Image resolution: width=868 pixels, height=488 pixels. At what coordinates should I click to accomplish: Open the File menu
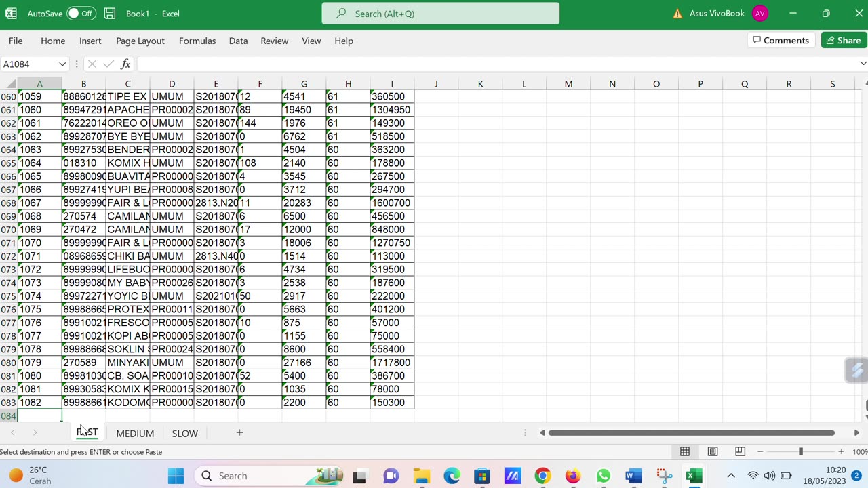(16, 41)
